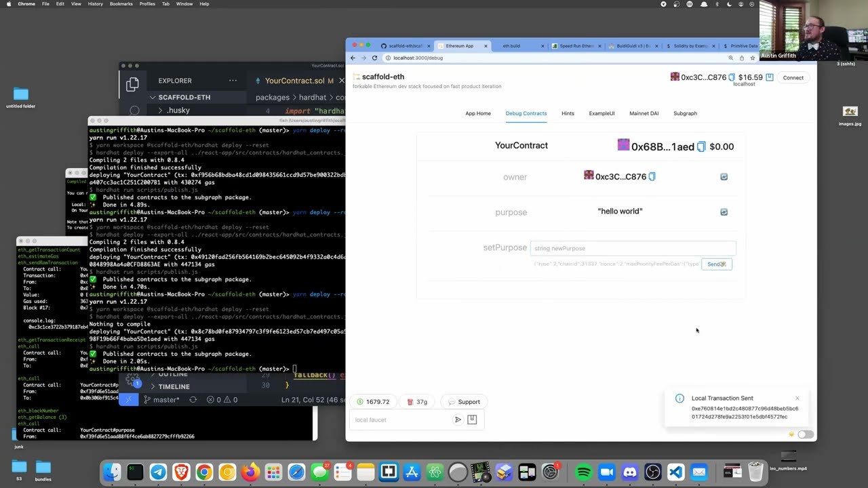This screenshot has width=868, height=488.
Task: Open Explorer more actions ellipsis
Action: point(233,81)
